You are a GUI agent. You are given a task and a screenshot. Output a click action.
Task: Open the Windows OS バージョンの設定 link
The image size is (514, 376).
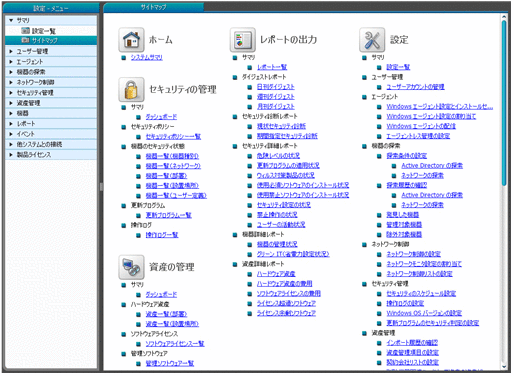(x=424, y=313)
